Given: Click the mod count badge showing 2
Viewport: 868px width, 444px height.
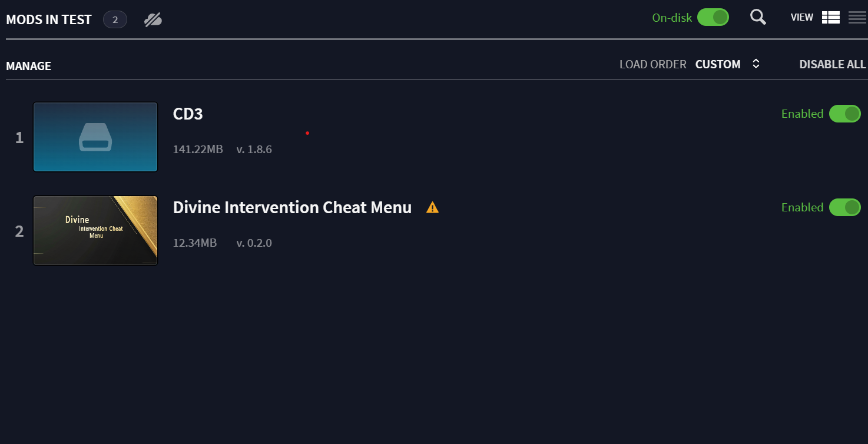Looking at the screenshot, I should (115, 20).
